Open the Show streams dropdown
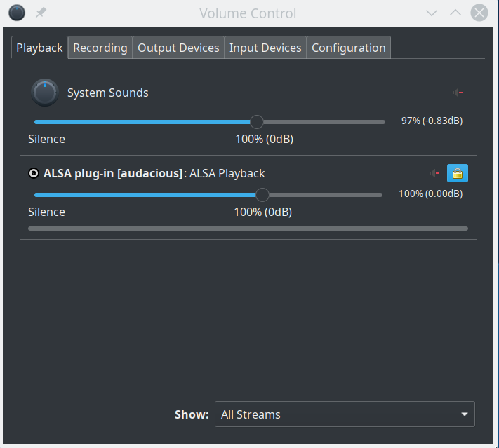Screen dimensions: 499x448 tap(344, 414)
